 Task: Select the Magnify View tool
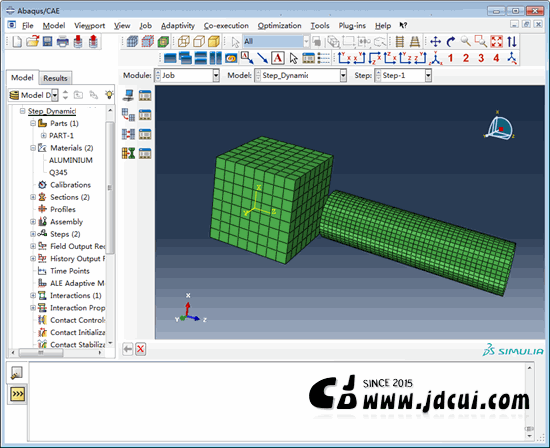(x=465, y=41)
